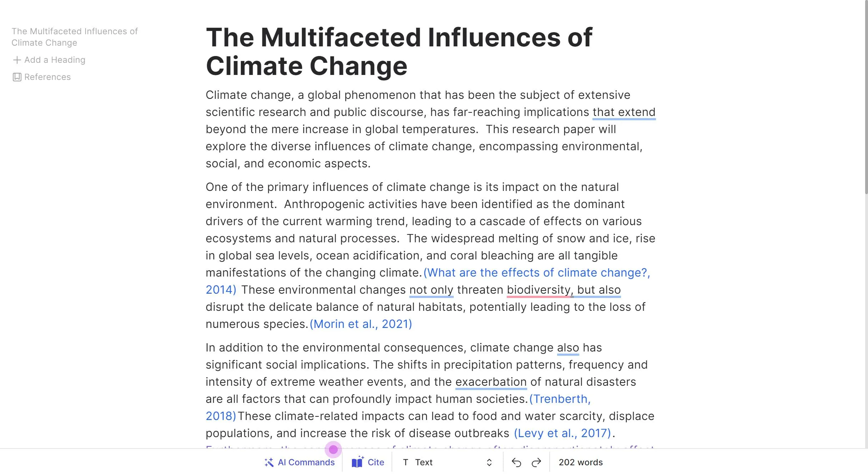The height and width of the screenshot is (476, 868).
Task: Open the AI Commands menu
Action: [306, 462]
